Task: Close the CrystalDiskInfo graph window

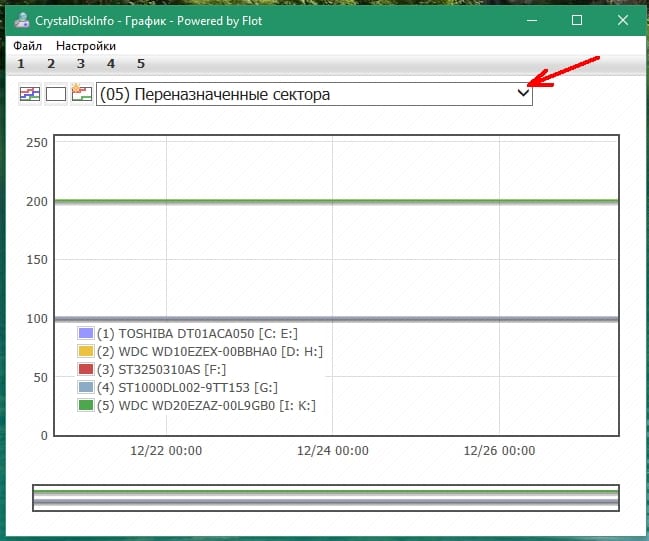Action: 623,20
